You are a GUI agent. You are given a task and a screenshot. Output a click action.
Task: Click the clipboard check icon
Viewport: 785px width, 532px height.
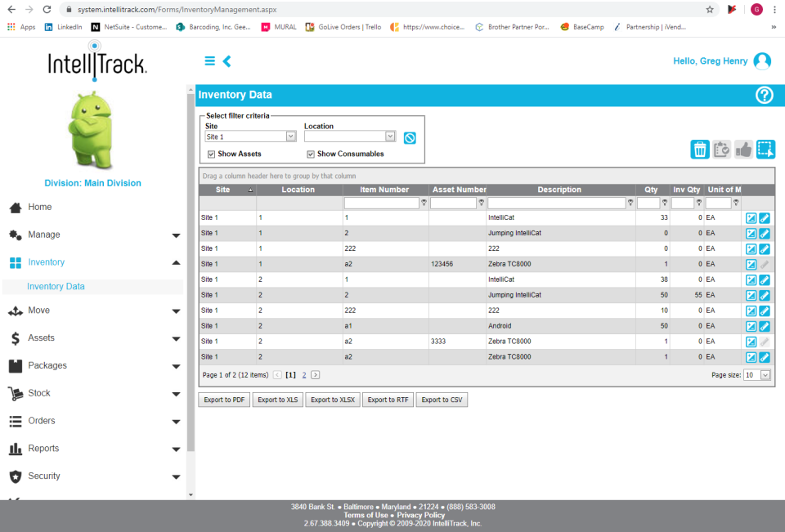tap(721, 150)
